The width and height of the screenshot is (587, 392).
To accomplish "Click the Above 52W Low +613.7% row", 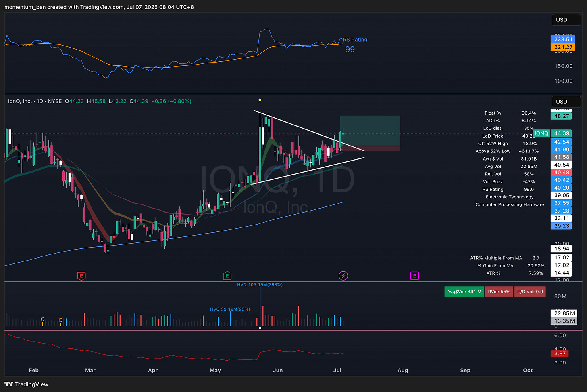I will pyautogui.click(x=507, y=151).
